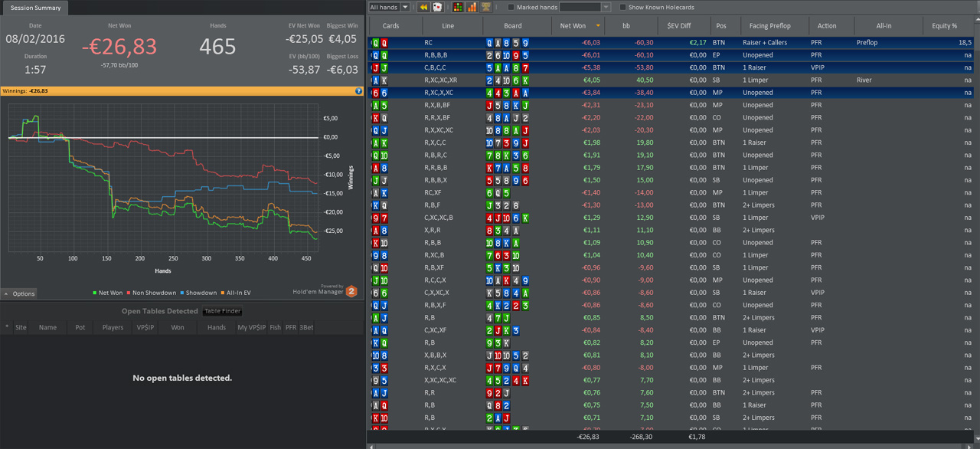The height and width of the screenshot is (449, 980).
Task: Toggle Marked hands checkbox
Action: coord(511,7)
